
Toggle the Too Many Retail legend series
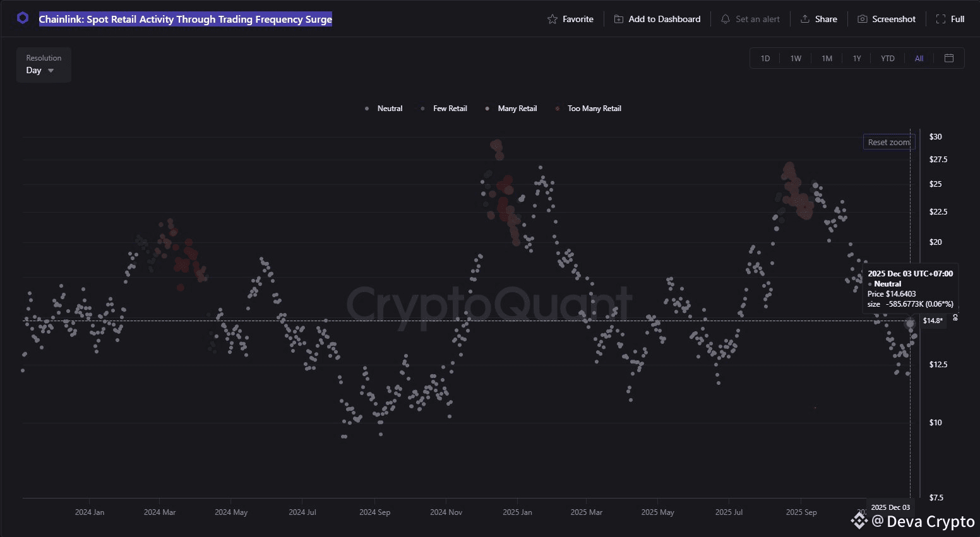click(x=589, y=109)
